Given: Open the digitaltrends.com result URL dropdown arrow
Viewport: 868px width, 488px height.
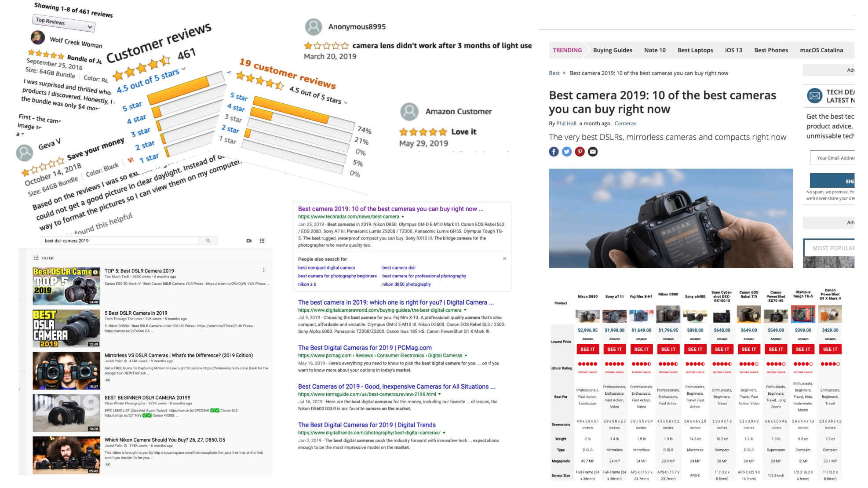Looking at the screenshot, I should (444, 433).
